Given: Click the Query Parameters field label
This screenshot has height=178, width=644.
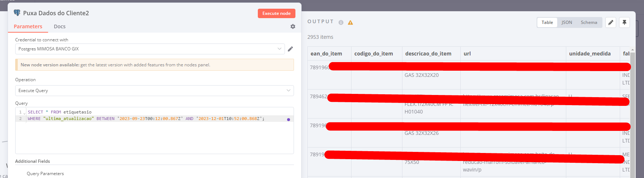Looking at the screenshot, I should pos(45,174).
